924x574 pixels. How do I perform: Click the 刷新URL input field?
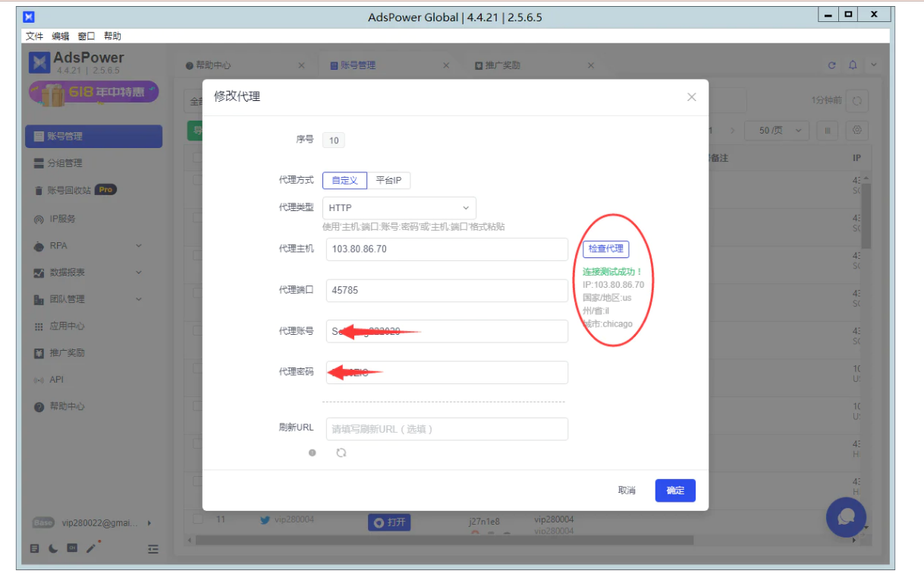tap(447, 429)
